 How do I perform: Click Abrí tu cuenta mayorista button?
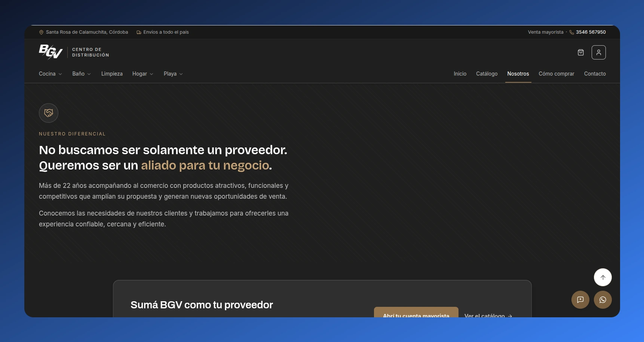(416, 312)
